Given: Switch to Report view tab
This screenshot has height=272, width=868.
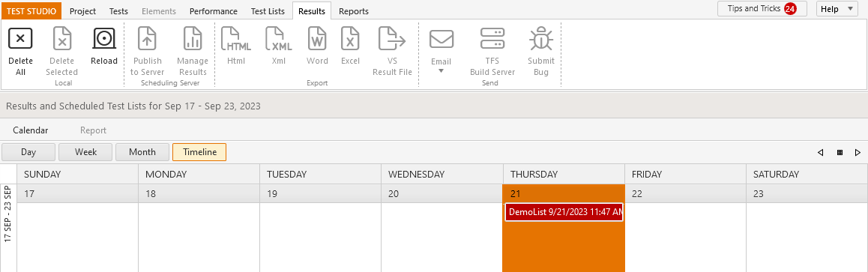Looking at the screenshot, I should [93, 130].
